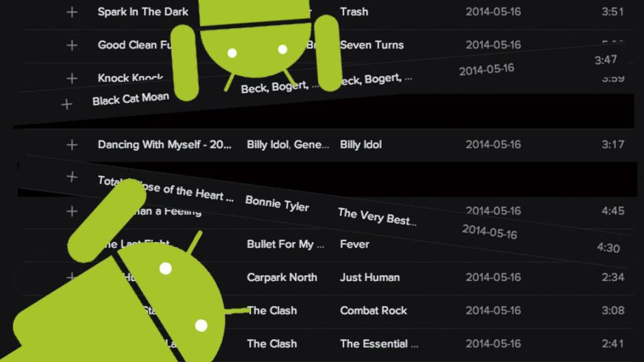Open the Seven Turns album
The height and width of the screenshot is (362, 644).
point(372,45)
